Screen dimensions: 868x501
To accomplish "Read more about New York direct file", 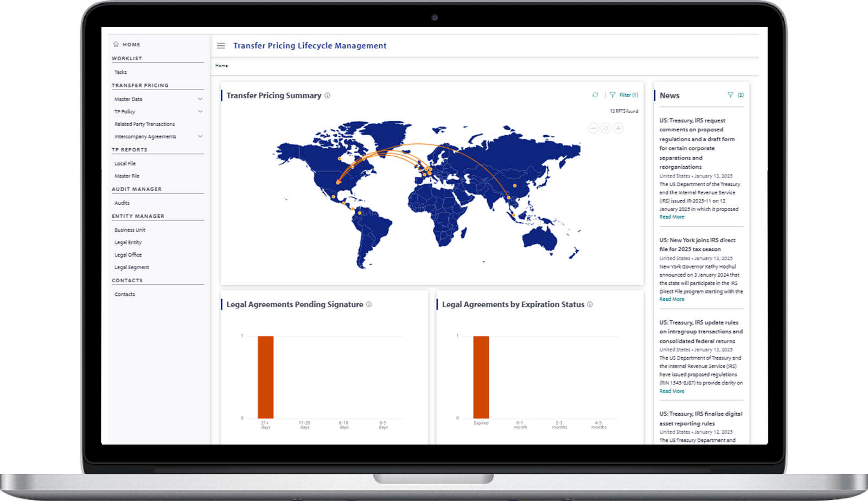I will tap(672, 300).
